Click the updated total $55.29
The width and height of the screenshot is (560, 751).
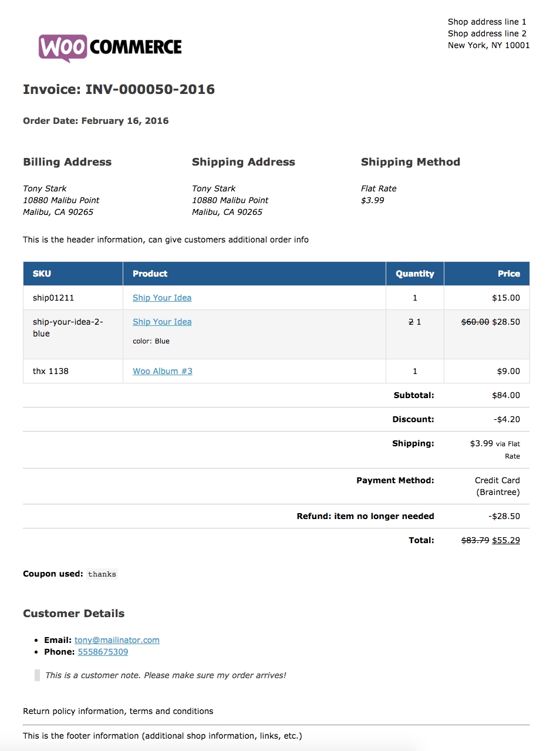tap(506, 540)
